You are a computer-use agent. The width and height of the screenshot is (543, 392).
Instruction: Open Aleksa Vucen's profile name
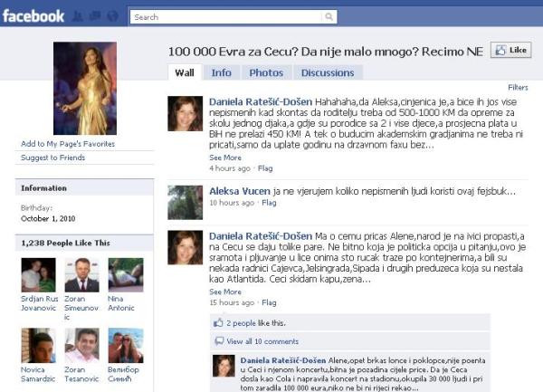tap(240, 191)
